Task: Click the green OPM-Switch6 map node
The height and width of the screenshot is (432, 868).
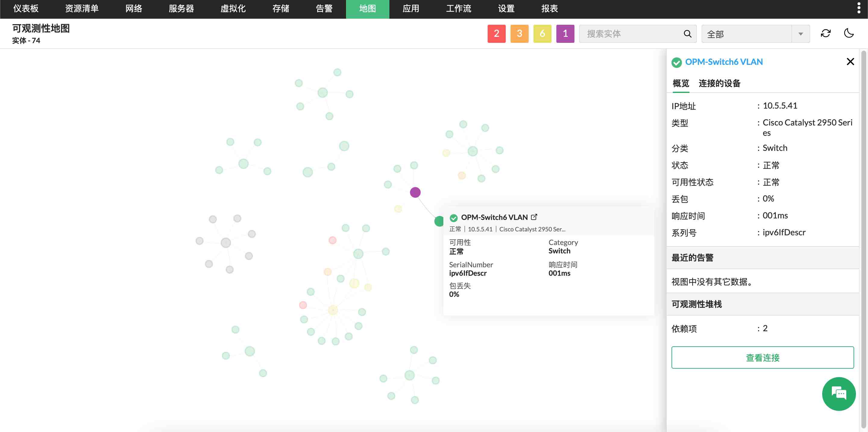Action: [439, 221]
